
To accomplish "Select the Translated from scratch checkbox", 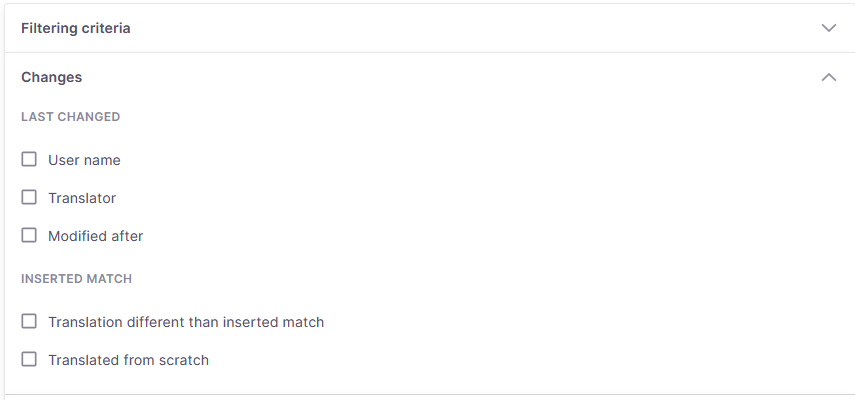I will (29, 360).
